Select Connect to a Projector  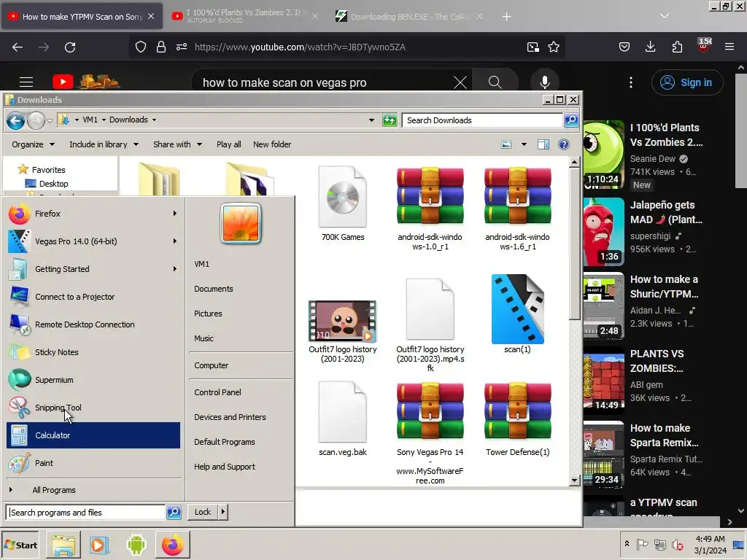pos(93,297)
